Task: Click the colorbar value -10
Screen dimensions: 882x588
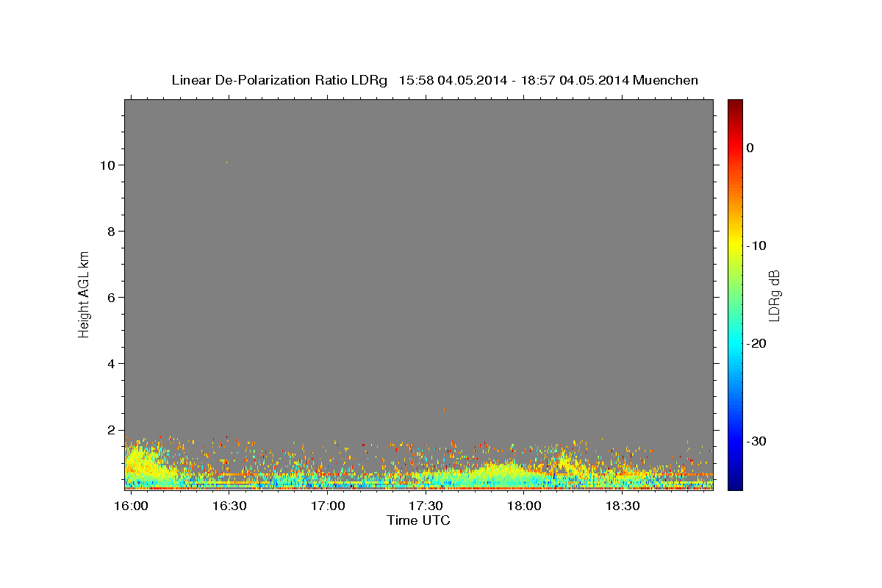Action: 757,245
